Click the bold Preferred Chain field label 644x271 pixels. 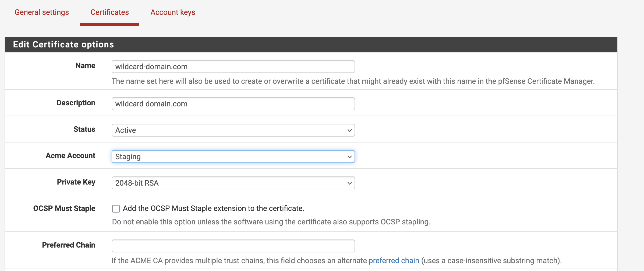[x=69, y=245]
